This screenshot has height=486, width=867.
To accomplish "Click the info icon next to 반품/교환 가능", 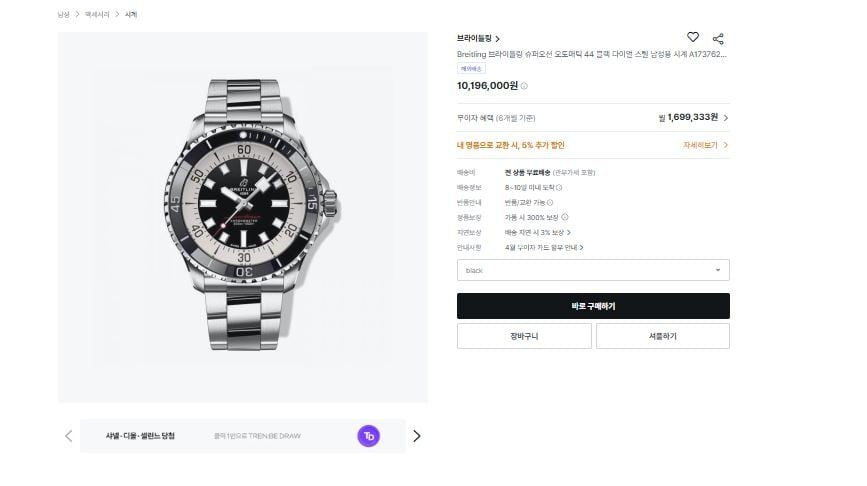I will tap(550, 202).
